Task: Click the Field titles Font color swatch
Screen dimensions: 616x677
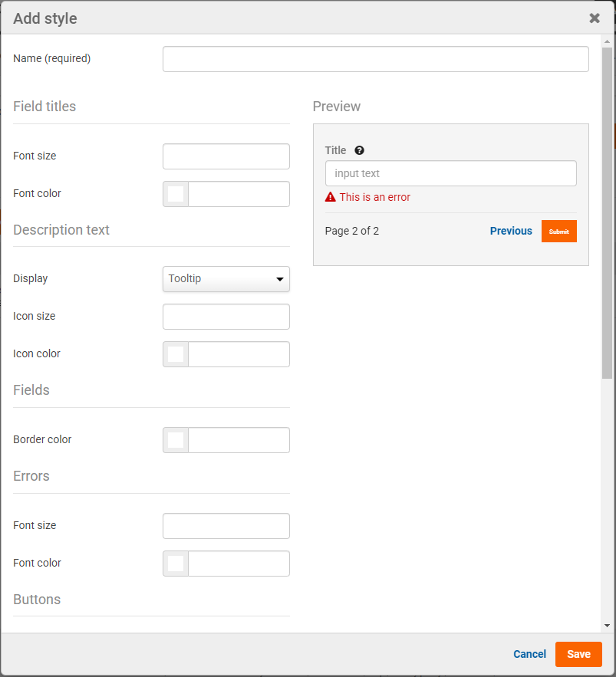Action: [x=176, y=194]
